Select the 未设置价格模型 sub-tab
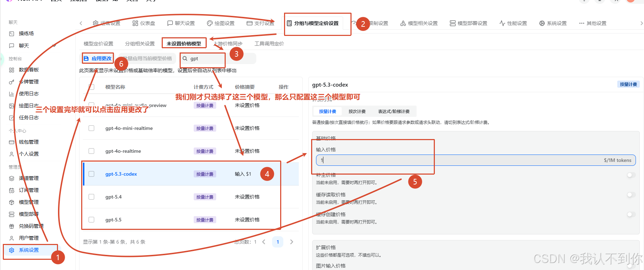The height and width of the screenshot is (270, 644). click(x=184, y=44)
